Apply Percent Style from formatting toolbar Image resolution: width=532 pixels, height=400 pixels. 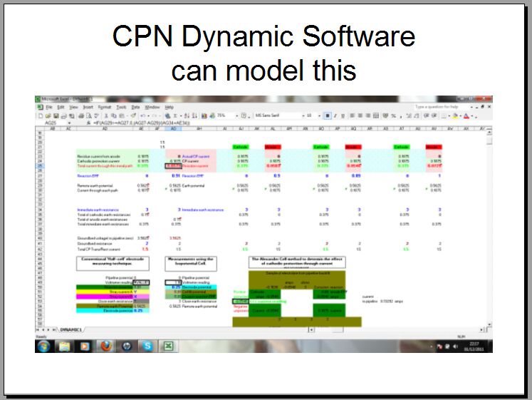tap(393, 116)
